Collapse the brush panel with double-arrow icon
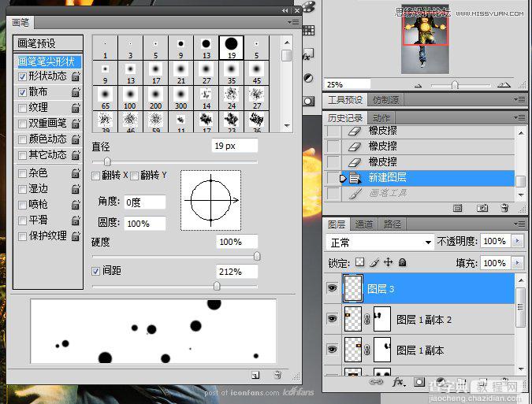 (285, 10)
